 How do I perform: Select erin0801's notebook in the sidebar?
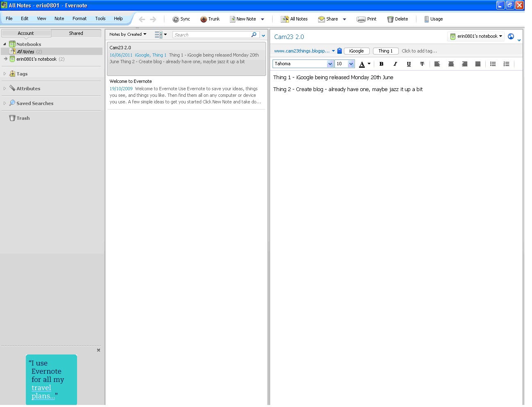[x=36, y=59]
